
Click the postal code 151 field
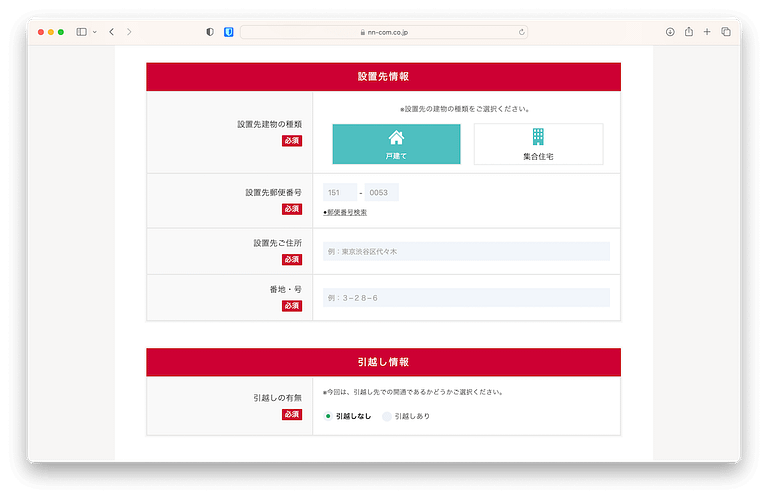coord(340,192)
